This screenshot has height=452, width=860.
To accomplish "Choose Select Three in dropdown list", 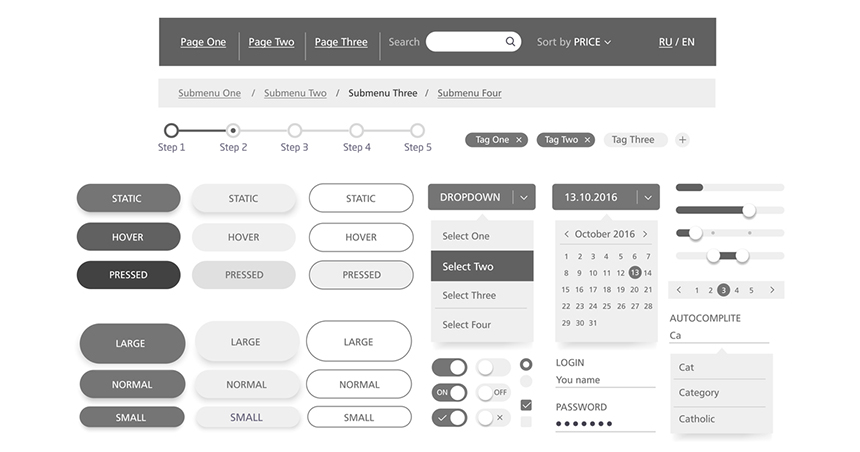I will pyautogui.click(x=482, y=295).
